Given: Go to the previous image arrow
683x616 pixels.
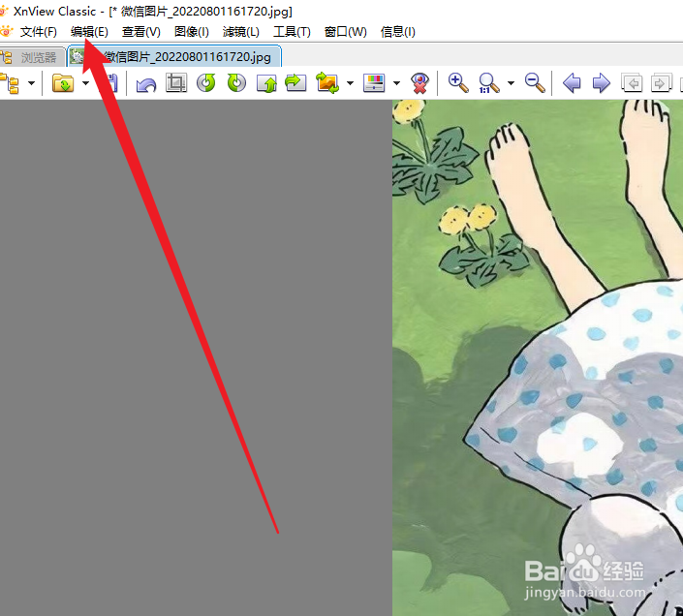Looking at the screenshot, I should (x=572, y=82).
